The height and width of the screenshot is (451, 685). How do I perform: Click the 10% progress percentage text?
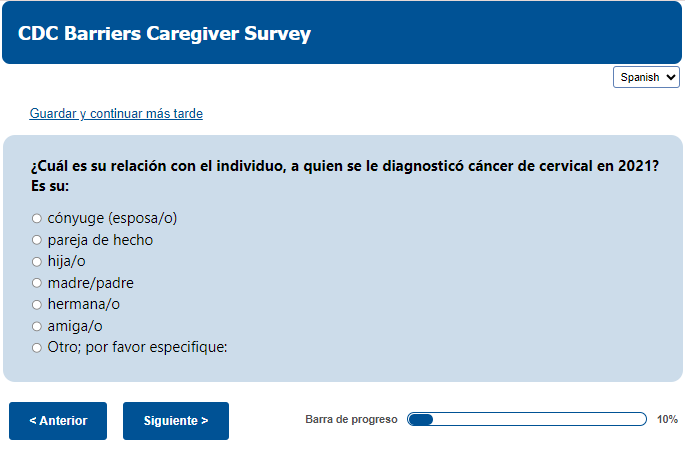click(x=667, y=420)
